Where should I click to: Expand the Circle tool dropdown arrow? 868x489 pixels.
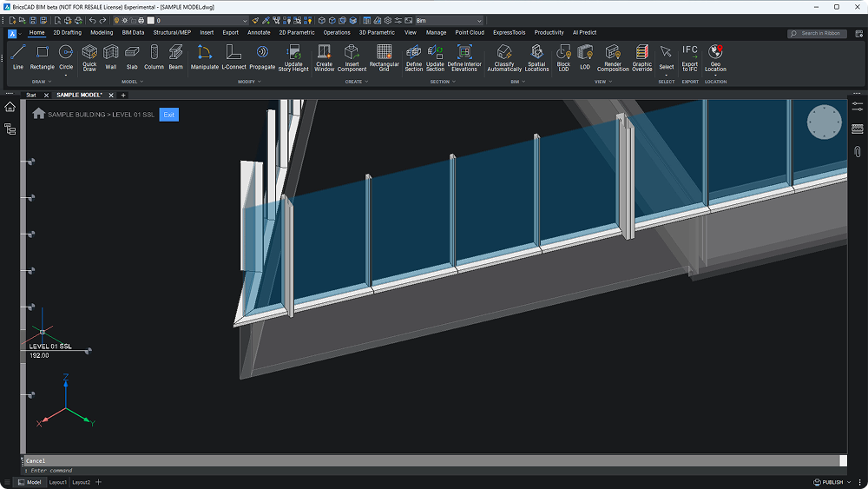tap(66, 75)
